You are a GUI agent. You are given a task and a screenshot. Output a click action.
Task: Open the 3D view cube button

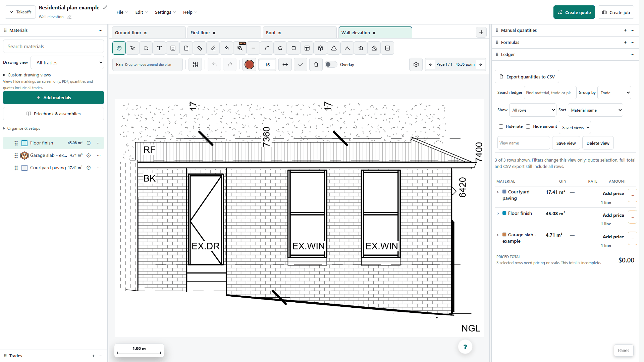pos(416,65)
